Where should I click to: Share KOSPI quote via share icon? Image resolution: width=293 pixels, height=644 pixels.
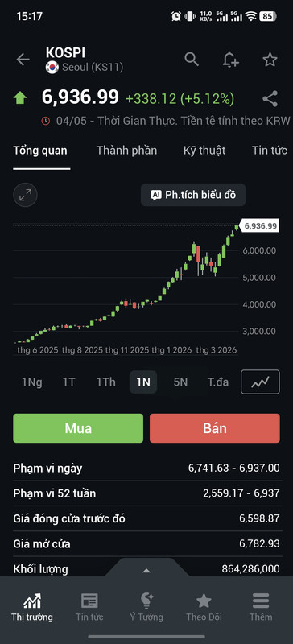pos(270,99)
